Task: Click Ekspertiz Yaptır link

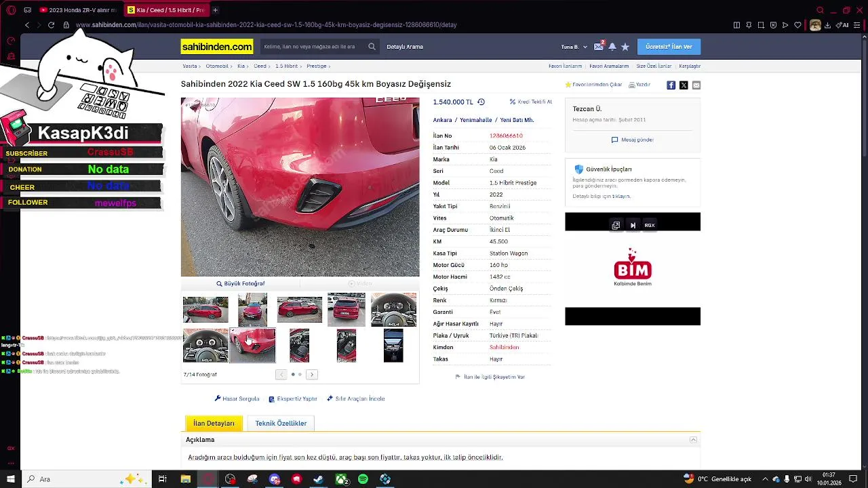Action: [292, 399]
